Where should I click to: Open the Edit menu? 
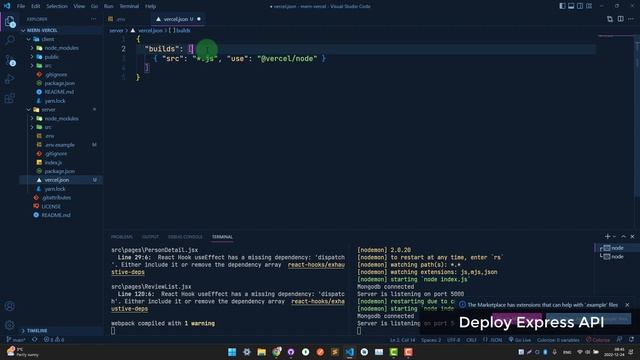tap(36, 6)
